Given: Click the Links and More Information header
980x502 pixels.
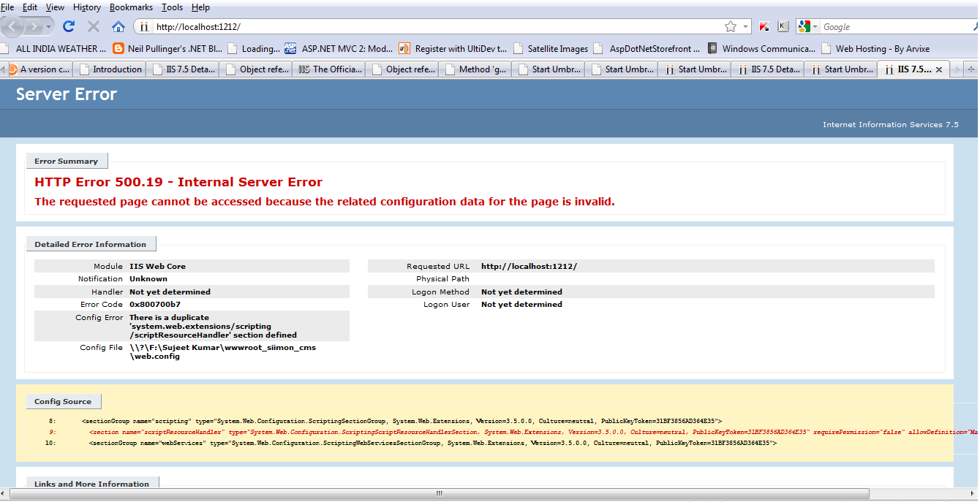Looking at the screenshot, I should (92, 483).
